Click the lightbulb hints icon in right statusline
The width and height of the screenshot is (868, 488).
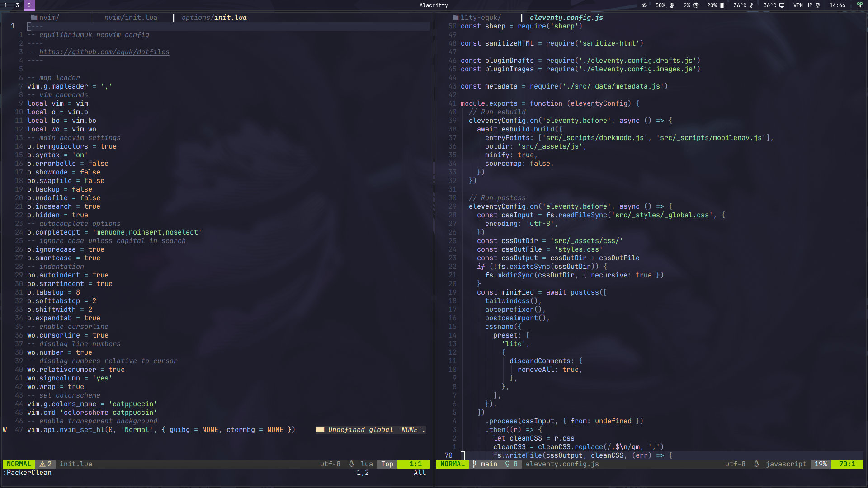[507, 464]
